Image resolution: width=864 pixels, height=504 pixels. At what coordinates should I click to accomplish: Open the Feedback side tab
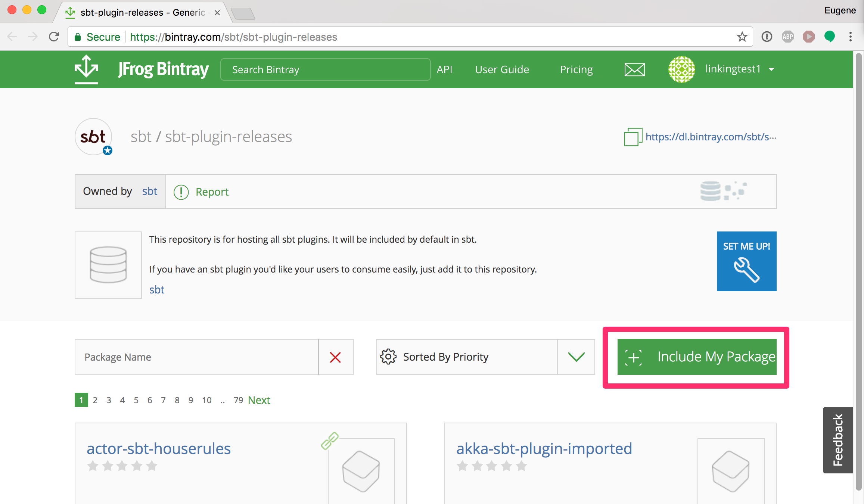point(837,440)
